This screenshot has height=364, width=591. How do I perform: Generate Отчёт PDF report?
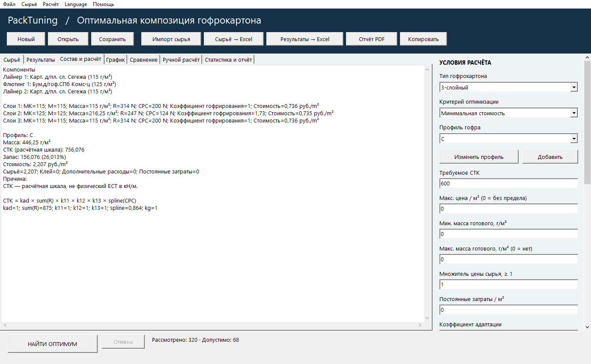click(372, 39)
